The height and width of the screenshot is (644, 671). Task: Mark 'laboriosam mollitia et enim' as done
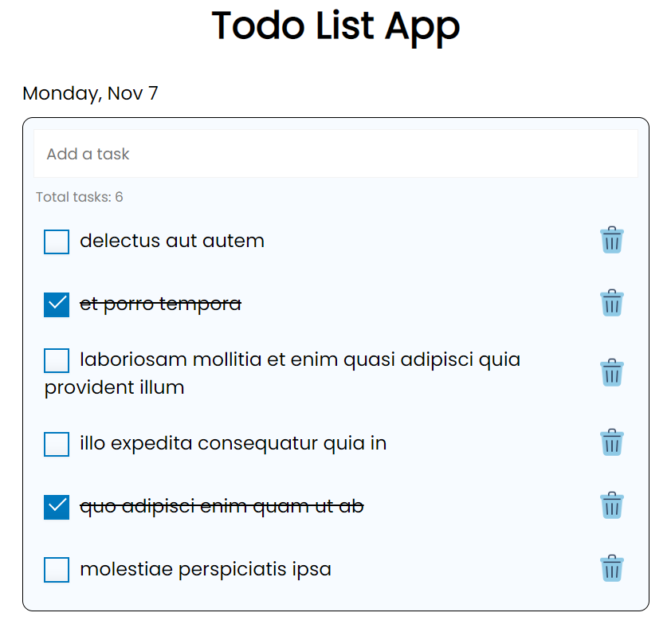click(56, 360)
